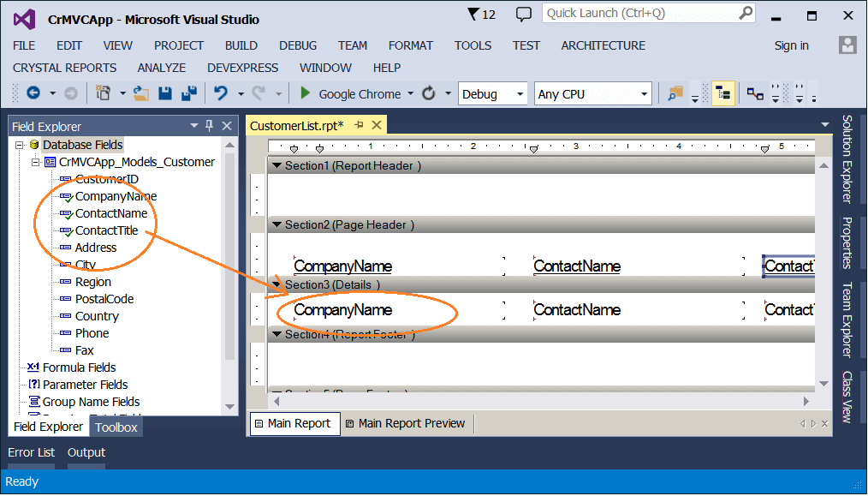Click the Undo arrow icon

[221, 93]
